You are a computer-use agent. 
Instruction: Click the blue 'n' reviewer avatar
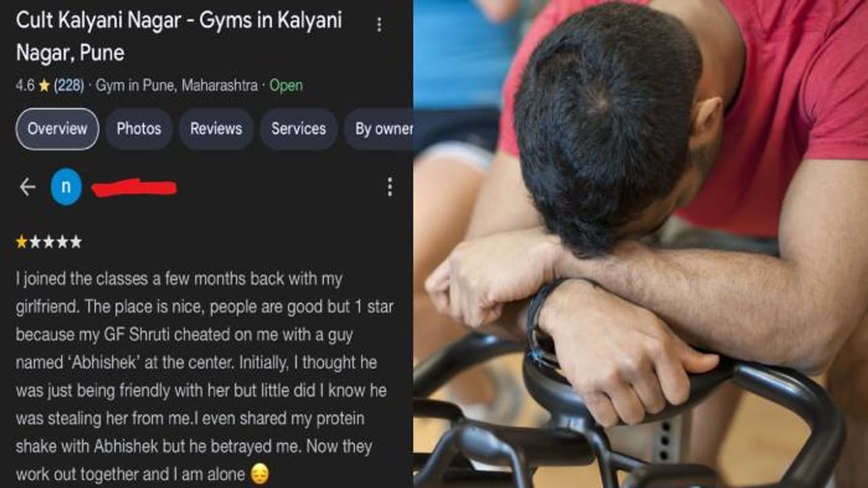66,187
